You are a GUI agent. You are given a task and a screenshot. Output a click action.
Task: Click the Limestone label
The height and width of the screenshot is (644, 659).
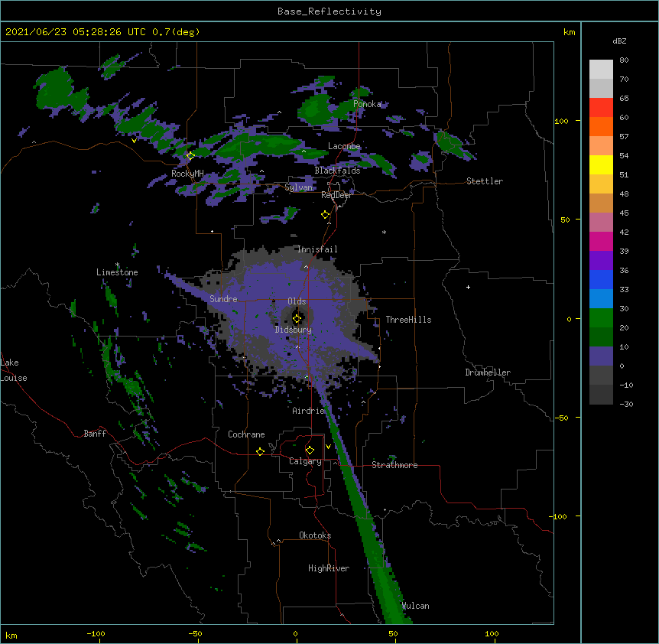[x=117, y=272]
